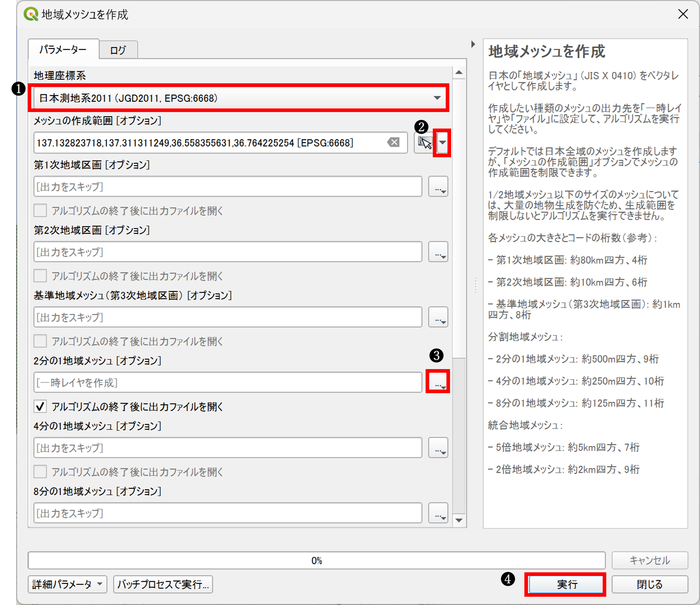
Task: Uncheck open output file under 2分の1地域メッシュ
Action: click(x=40, y=407)
